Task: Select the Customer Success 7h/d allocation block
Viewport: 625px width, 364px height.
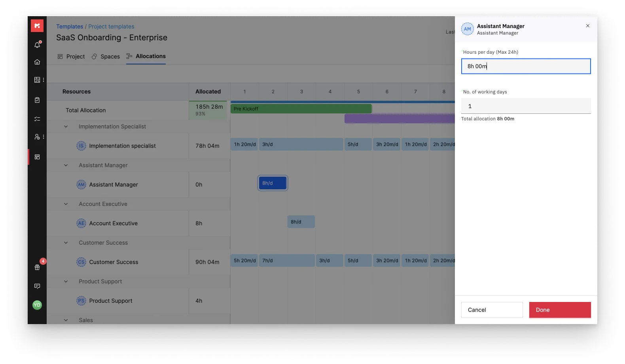Action: 287,260
